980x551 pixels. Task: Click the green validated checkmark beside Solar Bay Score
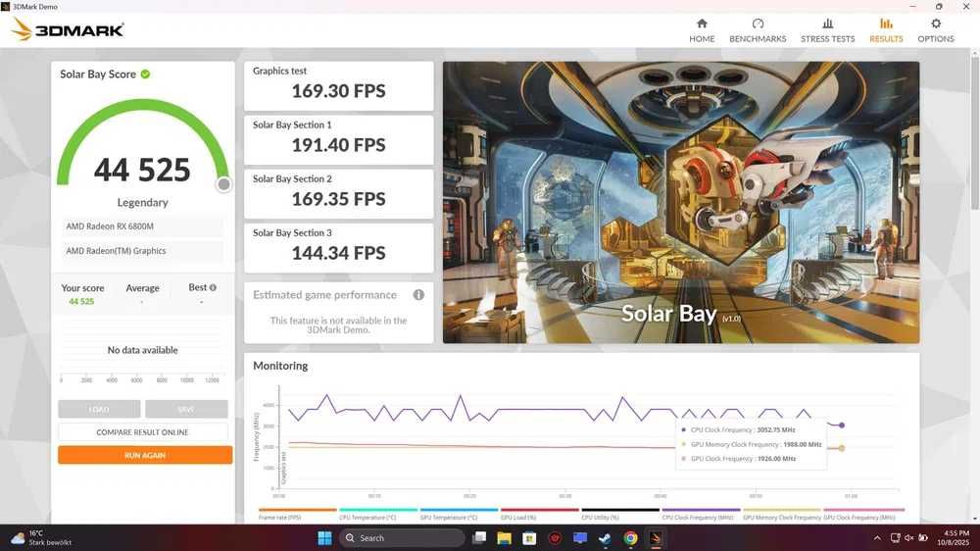click(x=146, y=74)
